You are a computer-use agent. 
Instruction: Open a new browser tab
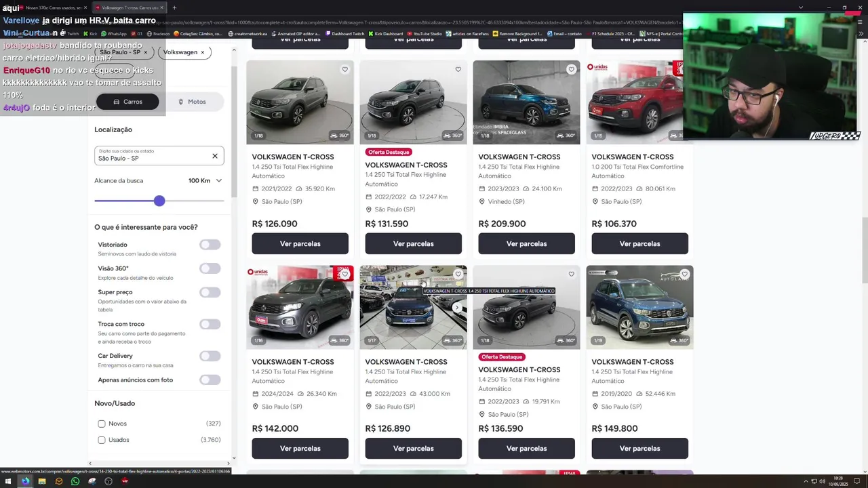[x=174, y=7]
